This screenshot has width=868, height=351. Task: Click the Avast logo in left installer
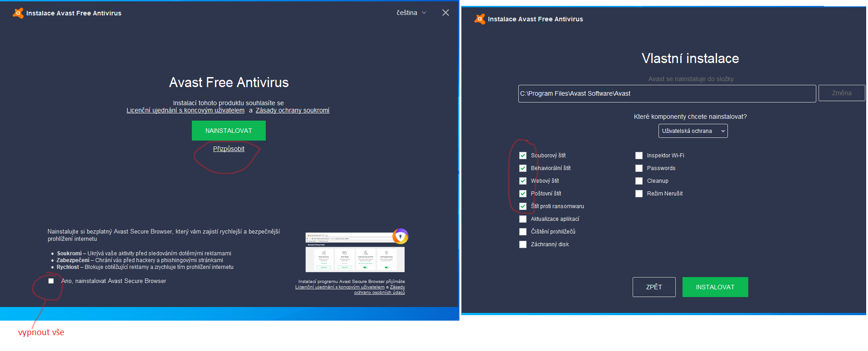pos(18,13)
